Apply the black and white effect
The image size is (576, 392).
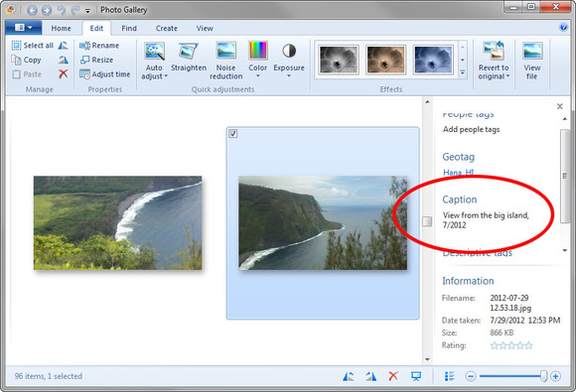point(339,60)
